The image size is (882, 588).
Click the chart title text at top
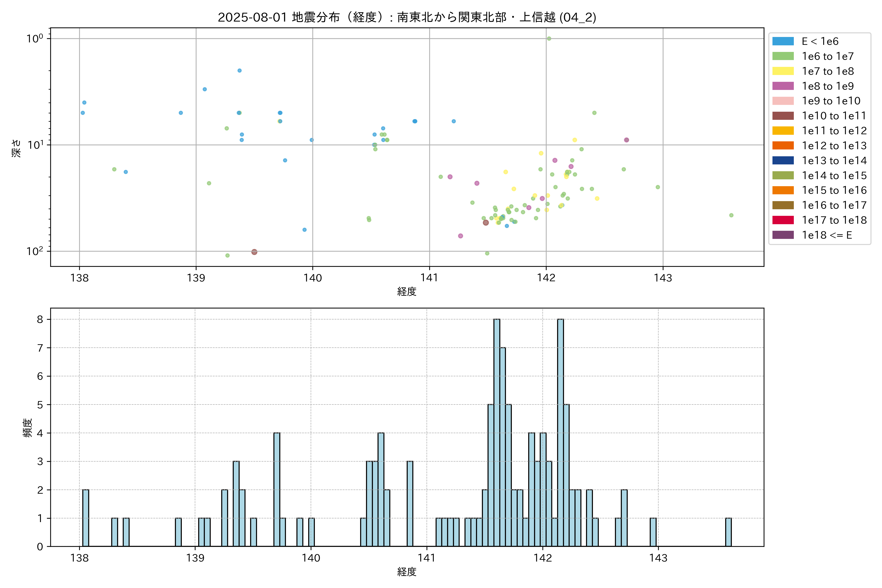[407, 17]
